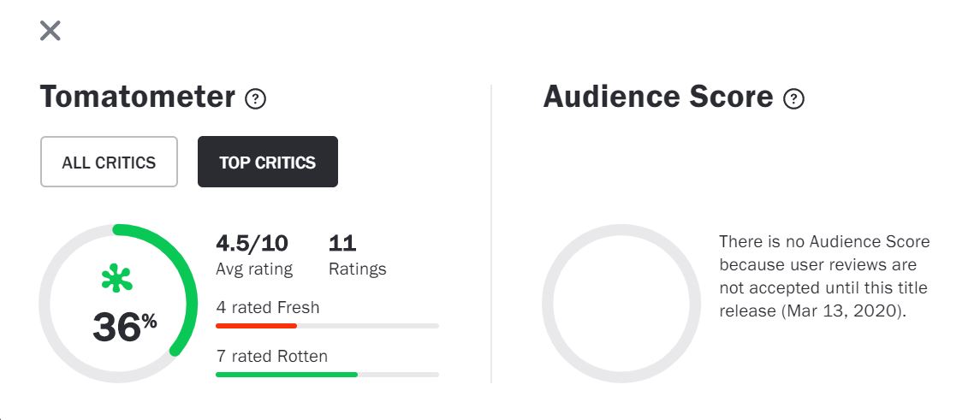980x420 pixels.
Task: Click the Tomatometer heading
Action: point(137,98)
